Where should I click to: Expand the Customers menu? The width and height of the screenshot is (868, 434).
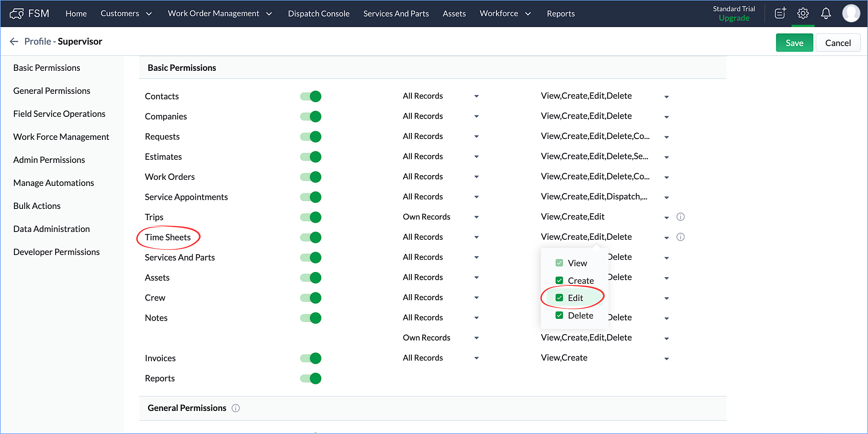[126, 13]
